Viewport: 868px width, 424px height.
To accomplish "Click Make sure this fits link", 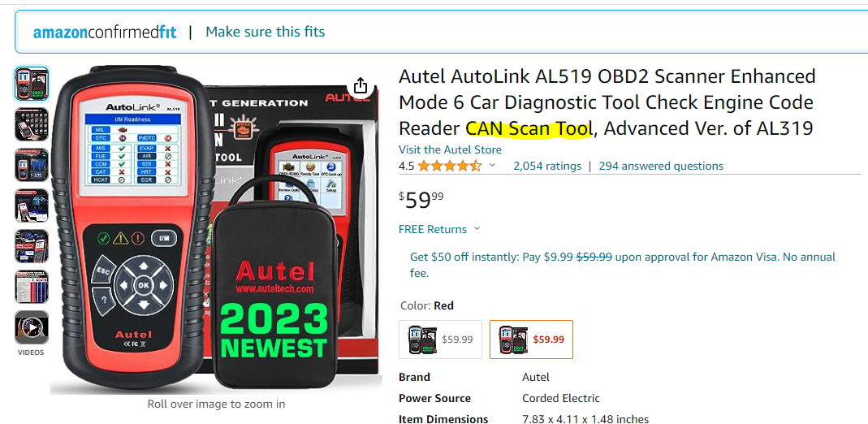I will (x=266, y=32).
